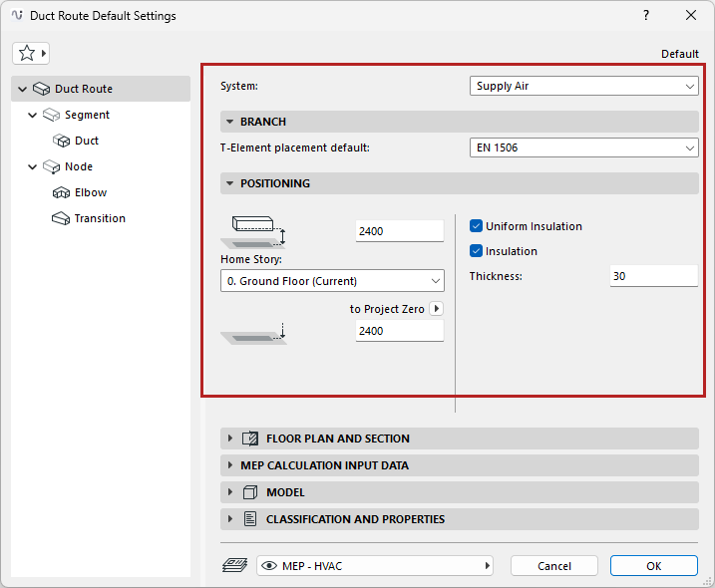Select Node in the settings tree
This screenshot has height=588, width=715.
tap(79, 166)
